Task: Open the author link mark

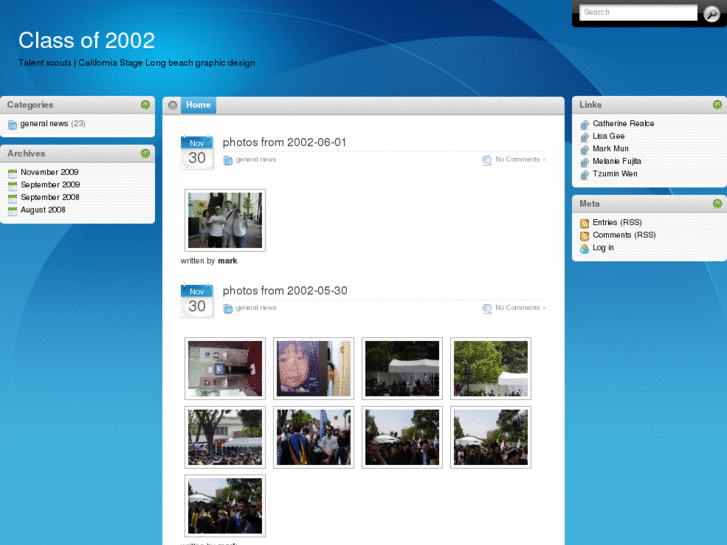Action: tap(228, 261)
